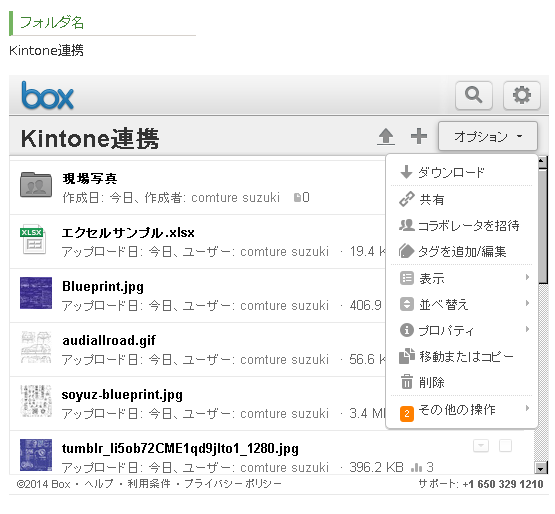Image resolution: width=555 pixels, height=514 pixels.
Task: Open the 現場写真 shared folder icon
Action: click(x=36, y=184)
